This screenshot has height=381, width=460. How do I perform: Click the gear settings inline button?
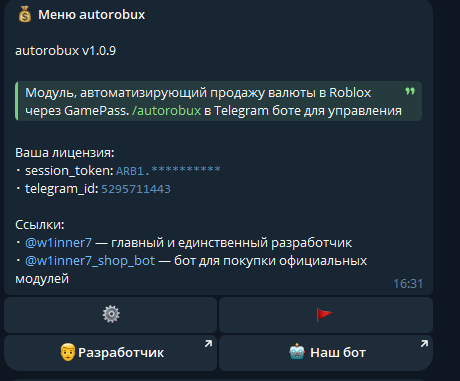click(111, 315)
